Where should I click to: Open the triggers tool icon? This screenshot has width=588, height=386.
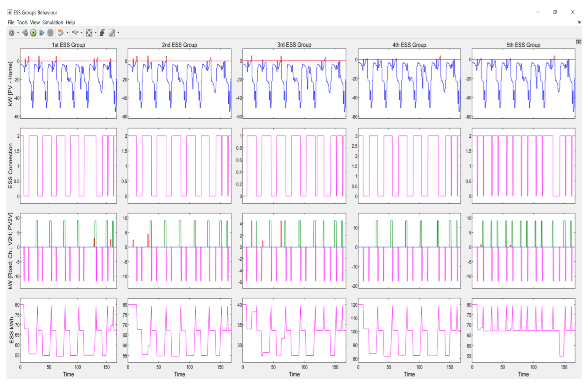tap(103, 33)
